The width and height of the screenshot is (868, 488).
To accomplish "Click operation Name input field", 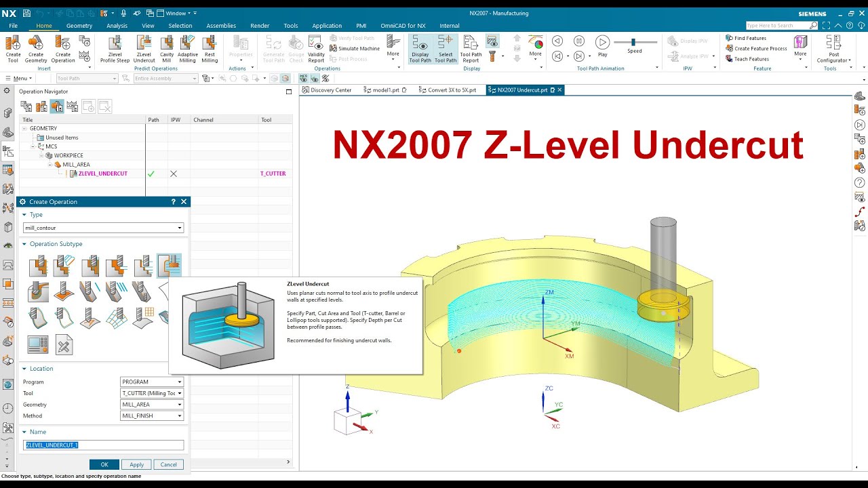I will click(104, 445).
